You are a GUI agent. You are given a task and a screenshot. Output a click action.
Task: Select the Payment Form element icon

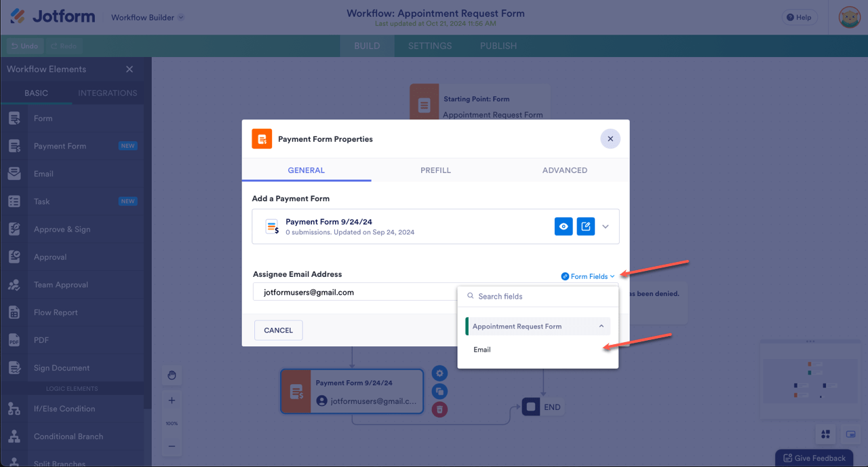point(14,146)
